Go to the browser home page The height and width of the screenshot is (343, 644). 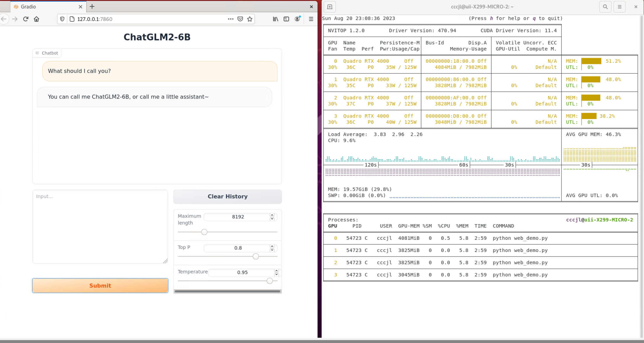coord(36,19)
